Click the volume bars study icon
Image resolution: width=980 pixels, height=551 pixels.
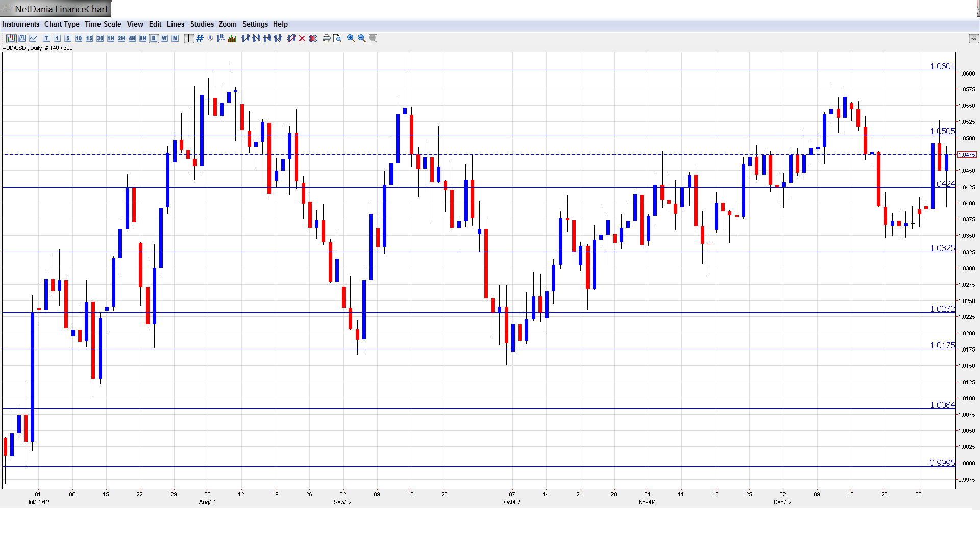(x=232, y=38)
